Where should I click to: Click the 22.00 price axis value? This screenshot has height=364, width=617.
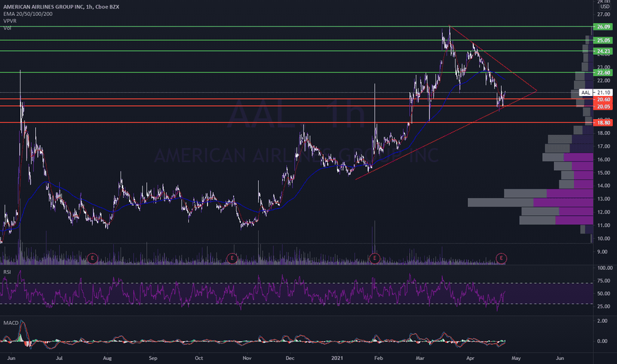pos(604,81)
